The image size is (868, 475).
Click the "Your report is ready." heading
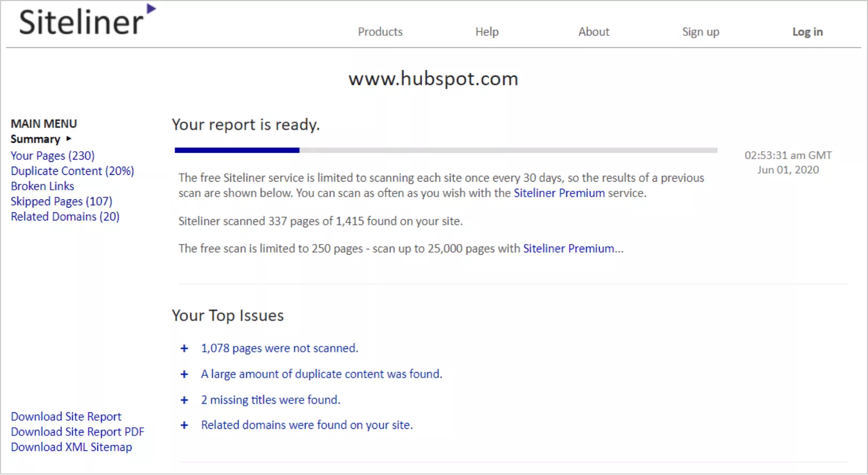pos(245,125)
